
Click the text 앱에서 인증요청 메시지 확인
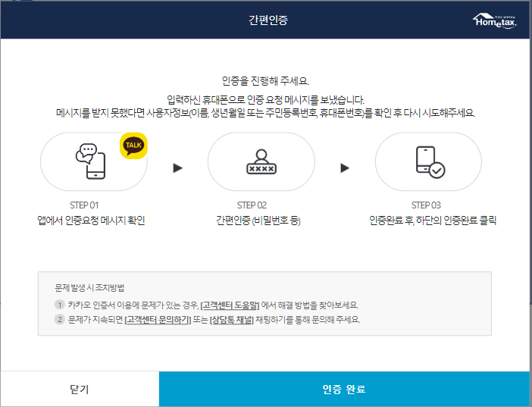(x=91, y=221)
